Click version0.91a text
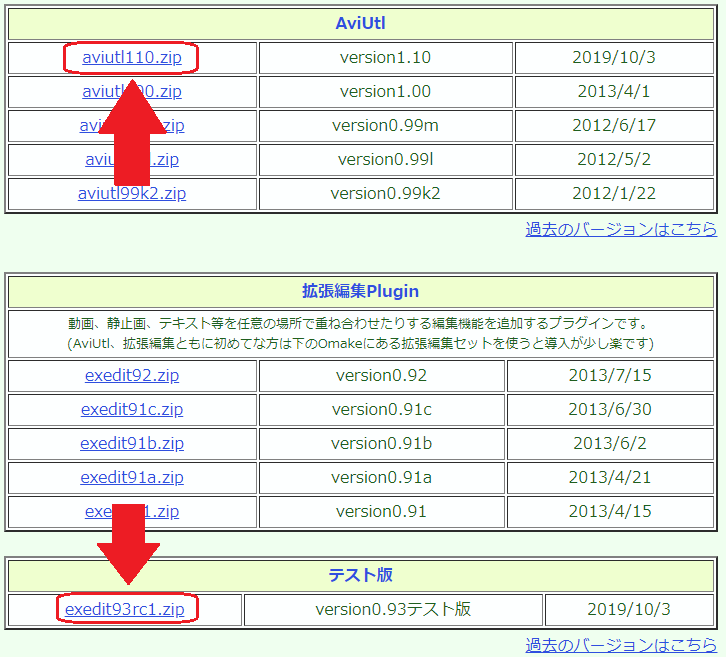Viewport: 726px width, 657px height. 382,477
